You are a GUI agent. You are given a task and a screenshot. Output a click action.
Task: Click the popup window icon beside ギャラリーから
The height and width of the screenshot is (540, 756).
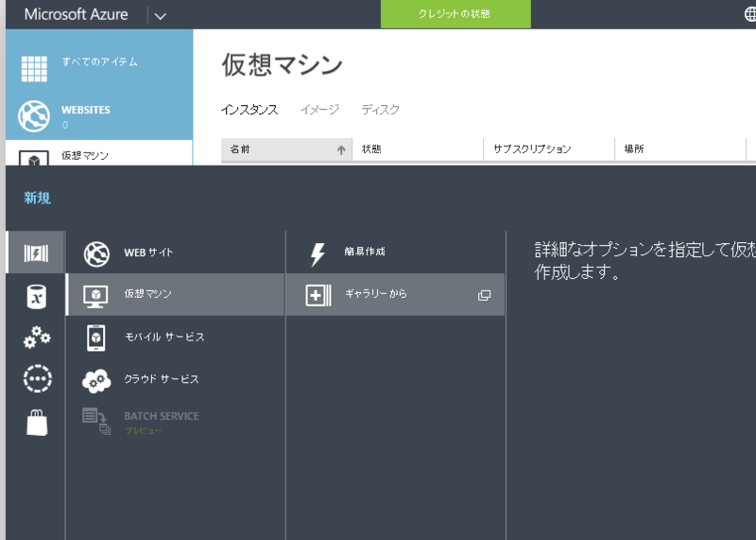[x=484, y=295]
